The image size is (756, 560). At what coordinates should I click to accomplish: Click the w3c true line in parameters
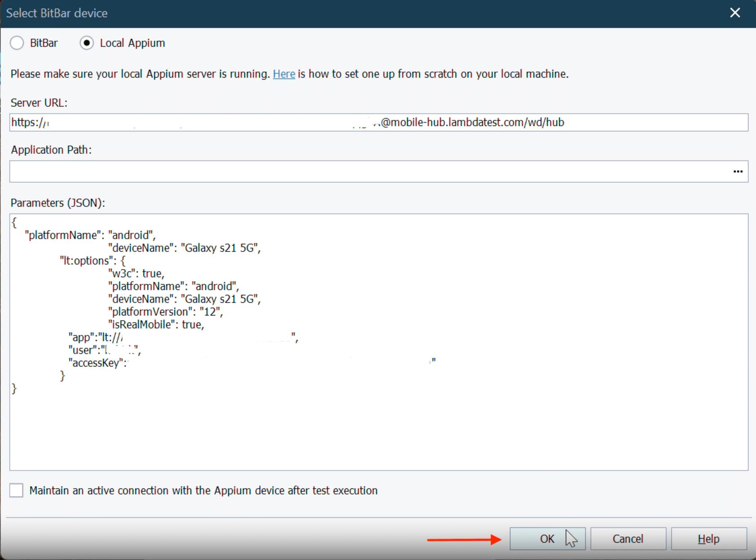(136, 273)
